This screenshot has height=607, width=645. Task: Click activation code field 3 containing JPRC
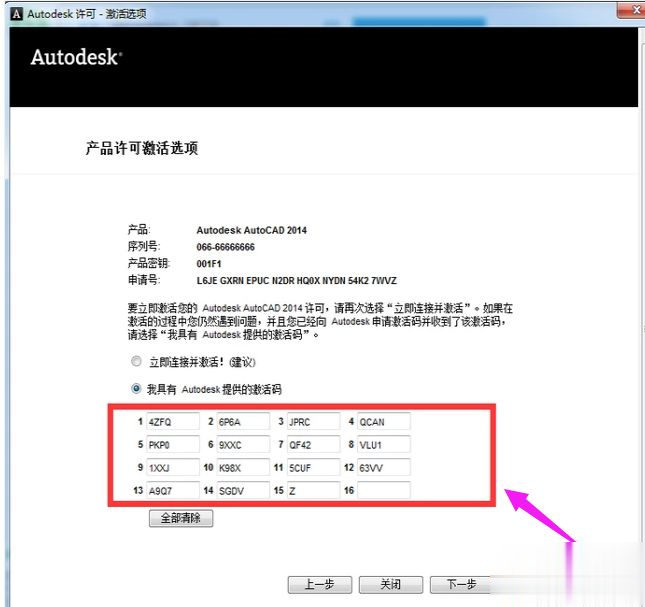click(313, 422)
